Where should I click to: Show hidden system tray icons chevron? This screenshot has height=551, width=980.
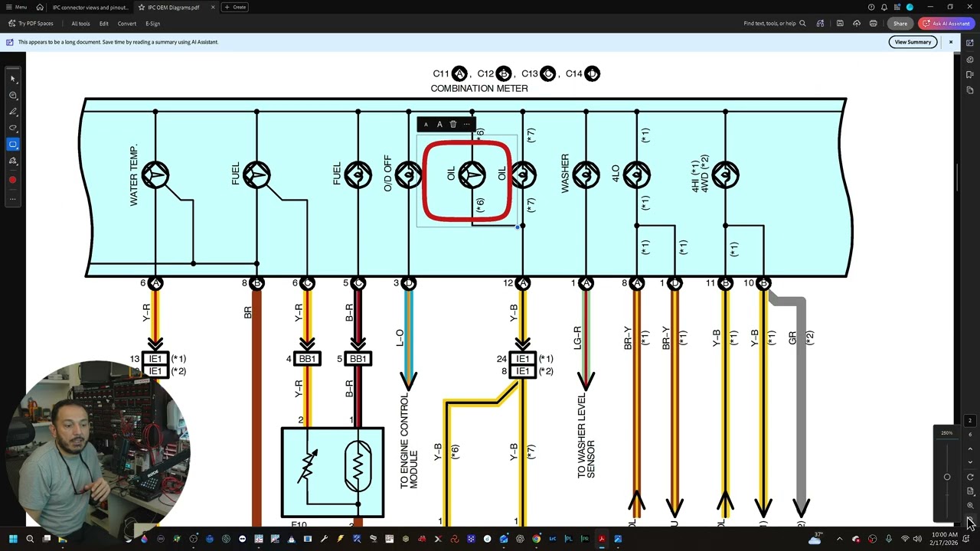(839, 539)
